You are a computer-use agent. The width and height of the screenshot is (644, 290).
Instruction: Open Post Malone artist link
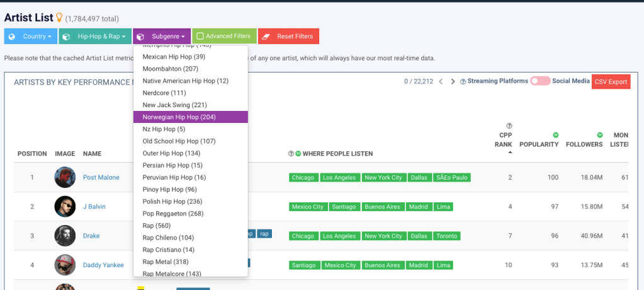101,177
